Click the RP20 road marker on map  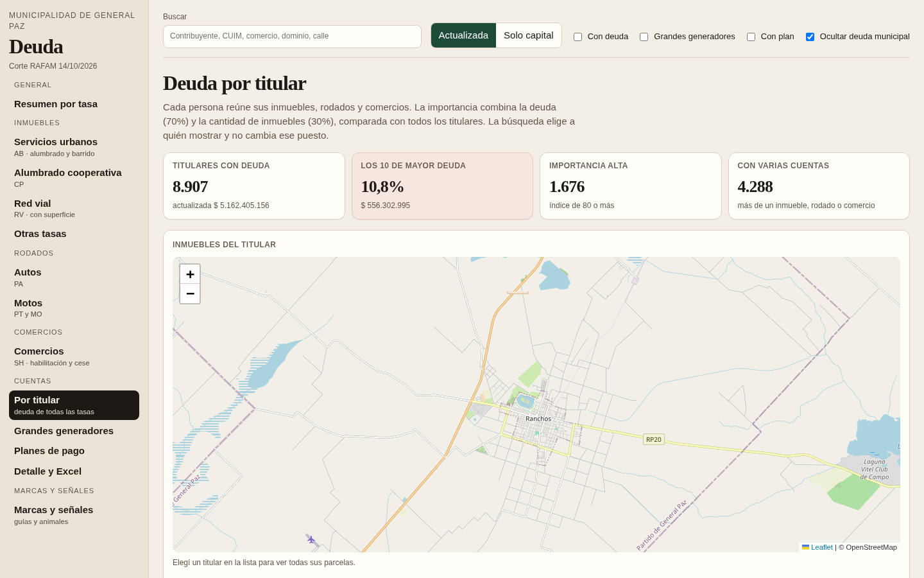654,440
